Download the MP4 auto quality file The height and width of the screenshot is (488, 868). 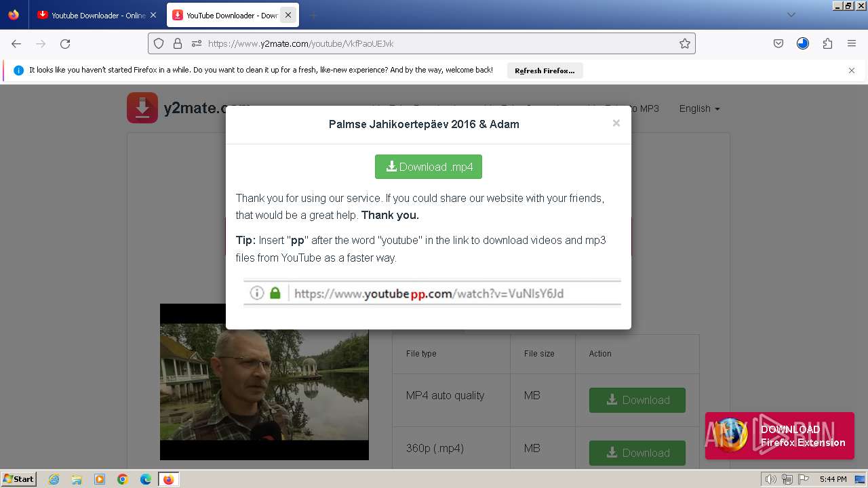pyautogui.click(x=637, y=400)
